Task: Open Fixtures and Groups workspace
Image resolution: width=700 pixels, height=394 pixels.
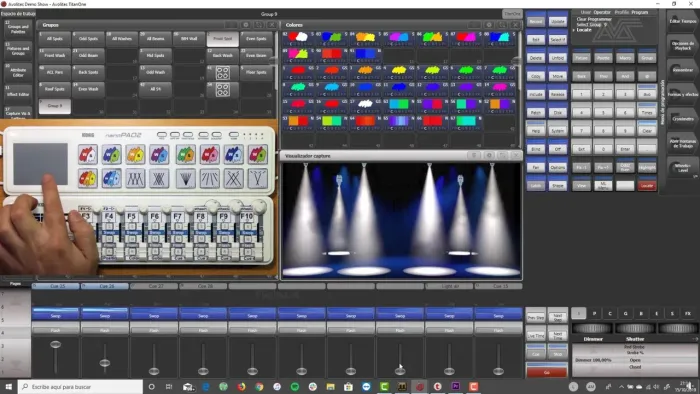Action: 18,50
